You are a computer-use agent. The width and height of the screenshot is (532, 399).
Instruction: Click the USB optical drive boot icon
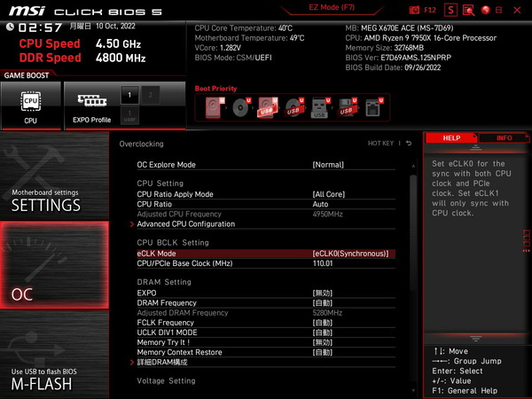click(x=293, y=108)
